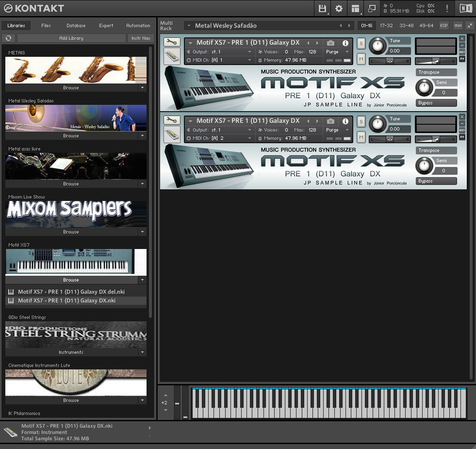Screen dimensions: 476x449
Task: Open Output dropdown on MIDI Ch 1 instrument
Action: click(249, 52)
